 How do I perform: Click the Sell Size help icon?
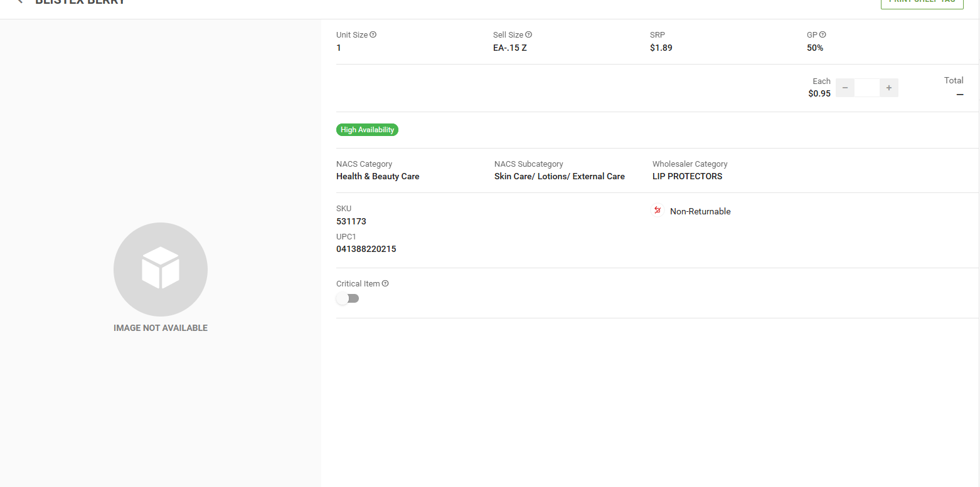click(x=529, y=35)
